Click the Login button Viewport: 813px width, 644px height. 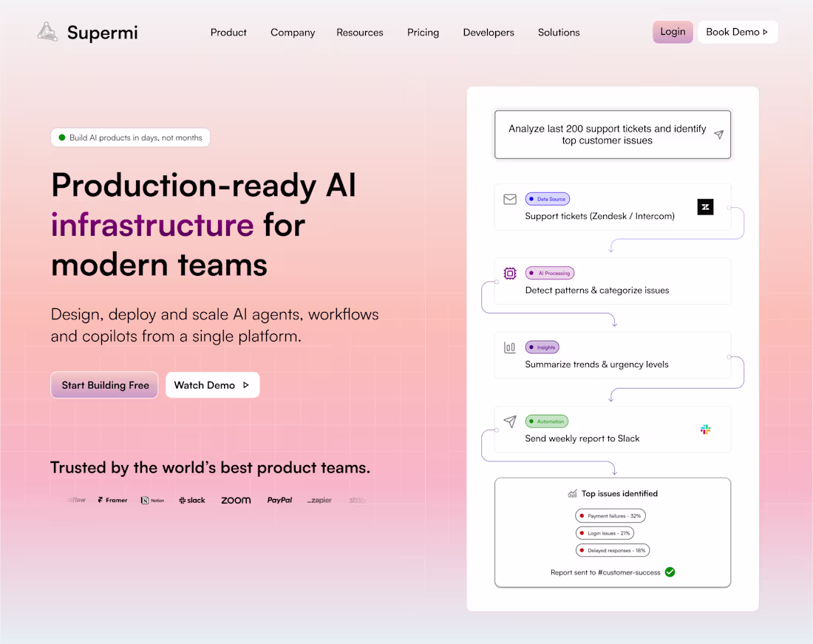click(673, 32)
